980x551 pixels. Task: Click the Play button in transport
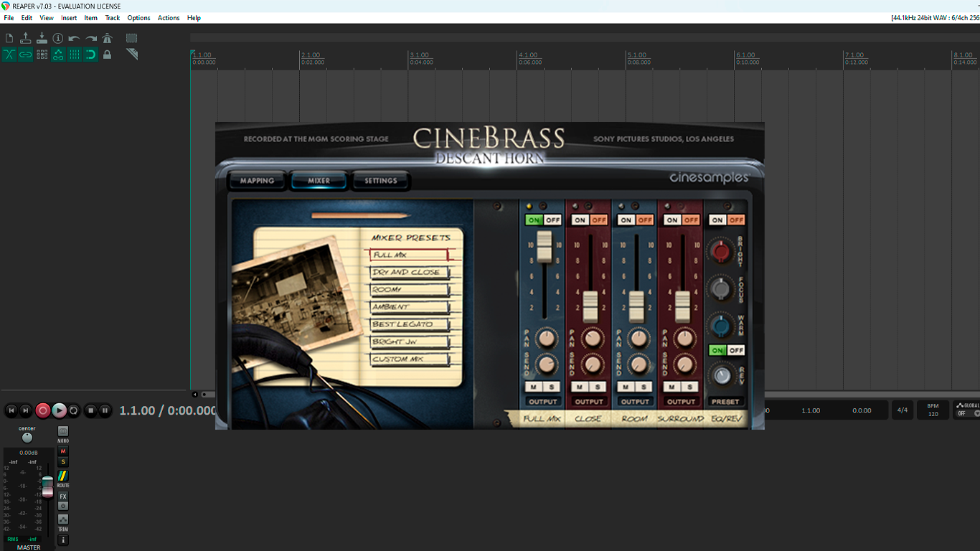(59, 410)
